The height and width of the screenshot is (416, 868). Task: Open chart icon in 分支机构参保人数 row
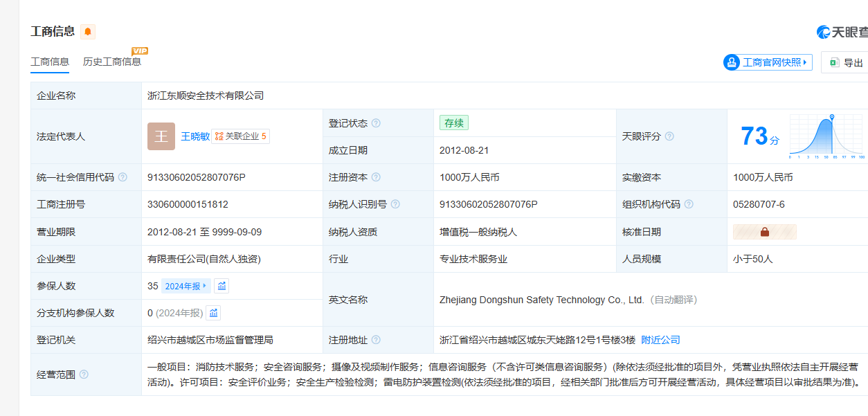pos(214,313)
